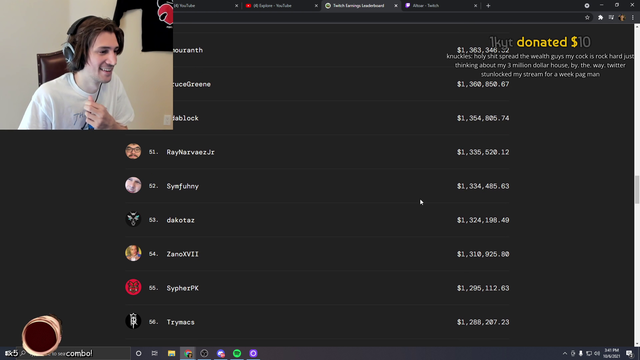Screen dimensions: 640x360
Task: Open the media control icon in toolbar
Action: (611, 17)
